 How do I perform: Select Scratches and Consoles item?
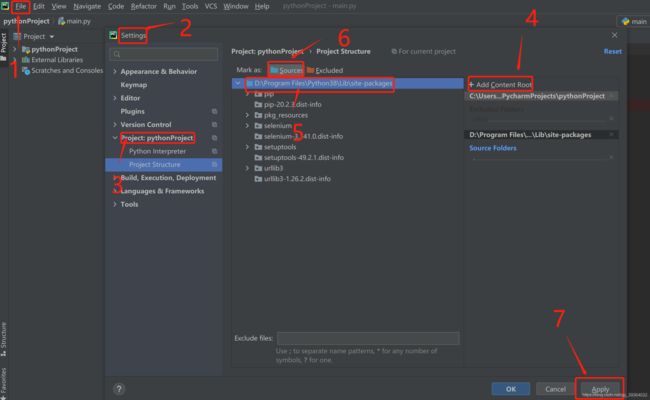tap(67, 70)
